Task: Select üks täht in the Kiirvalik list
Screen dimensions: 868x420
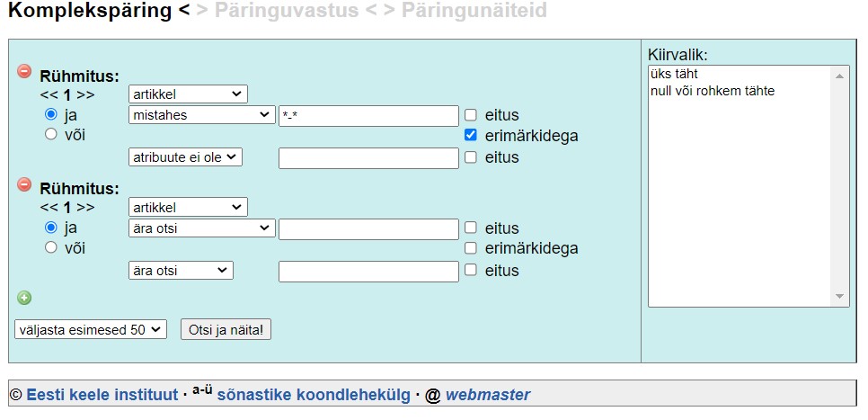Action: (674, 74)
